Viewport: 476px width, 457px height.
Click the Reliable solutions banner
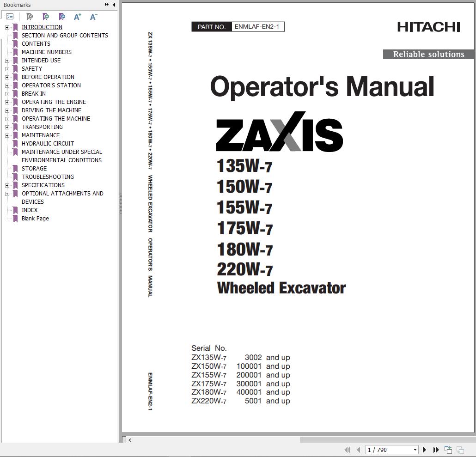click(428, 54)
